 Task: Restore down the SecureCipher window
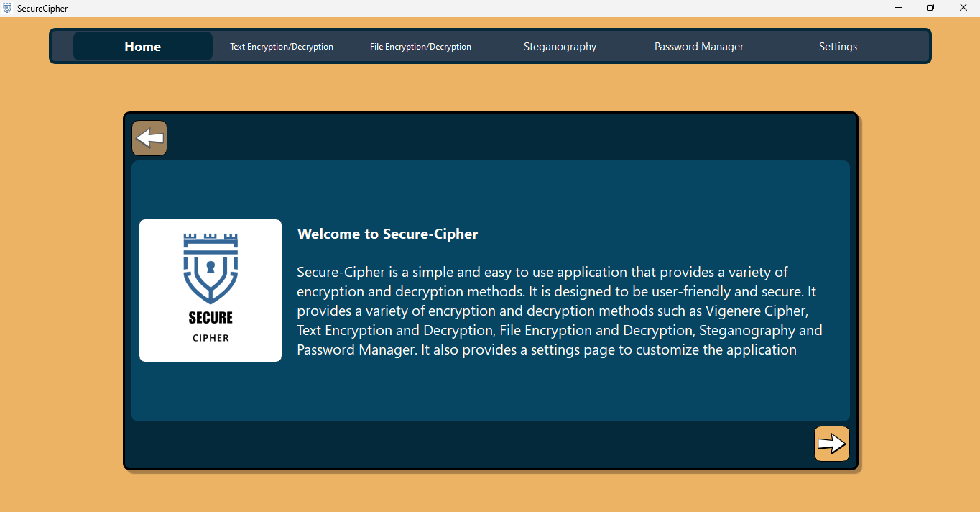coord(930,8)
